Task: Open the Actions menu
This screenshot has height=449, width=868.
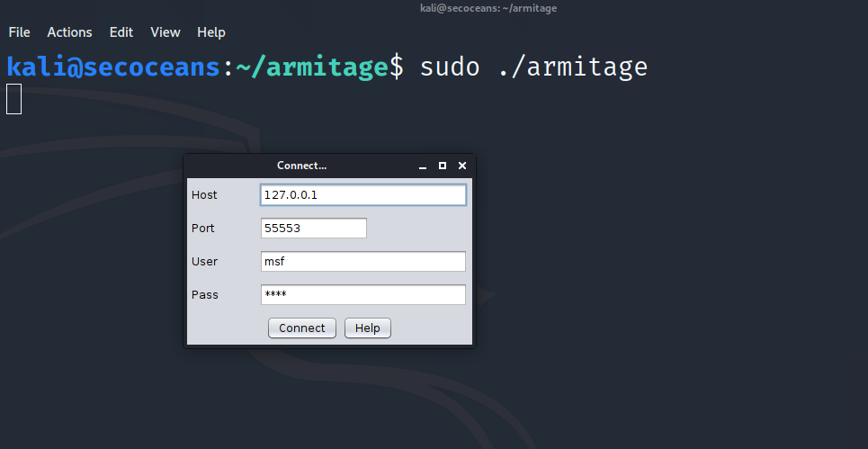Action: tap(70, 32)
